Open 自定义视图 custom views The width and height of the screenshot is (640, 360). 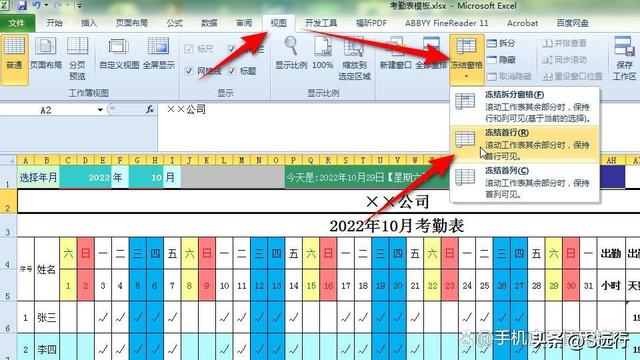tap(119, 53)
